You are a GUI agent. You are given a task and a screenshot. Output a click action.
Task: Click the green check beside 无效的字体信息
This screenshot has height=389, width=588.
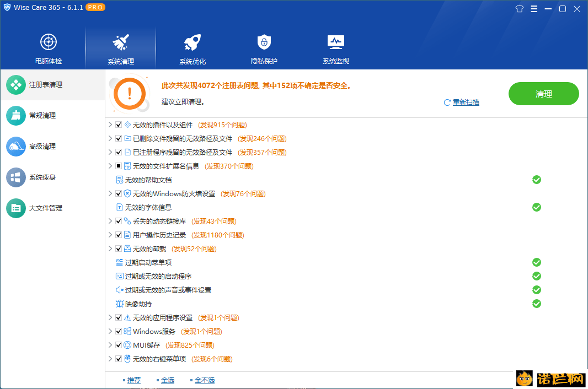pos(537,207)
